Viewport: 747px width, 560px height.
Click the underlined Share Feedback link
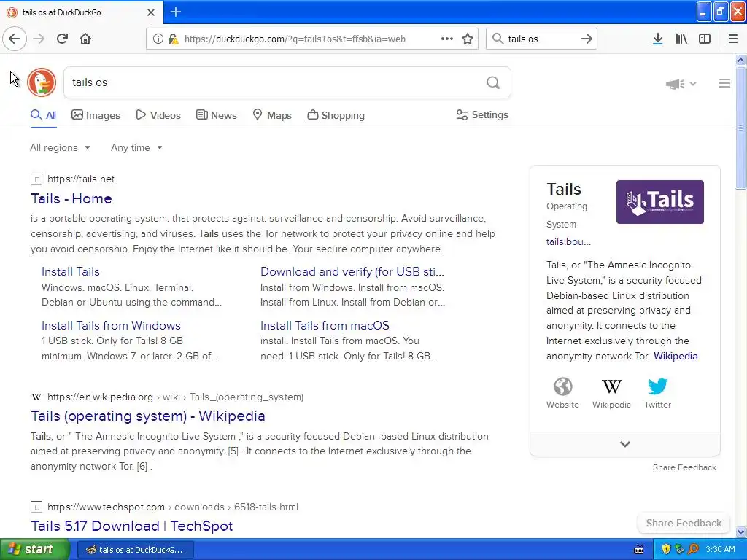tap(684, 467)
